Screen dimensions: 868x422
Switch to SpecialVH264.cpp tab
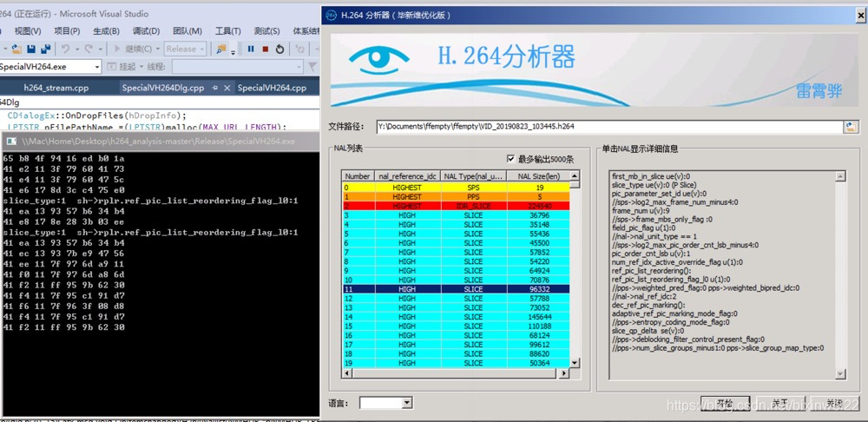[272, 88]
